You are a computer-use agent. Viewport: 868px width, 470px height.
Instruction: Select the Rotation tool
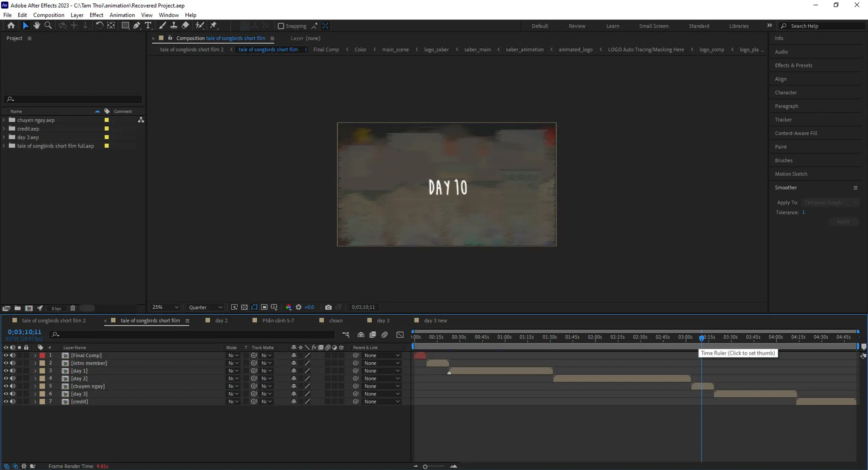point(99,25)
